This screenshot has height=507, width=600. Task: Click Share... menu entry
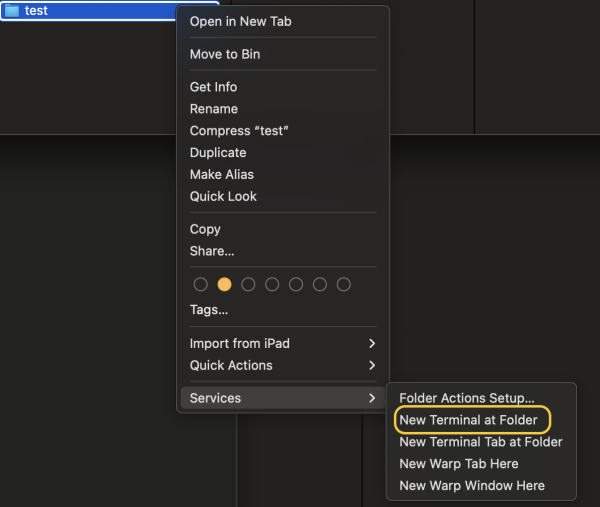coord(212,251)
